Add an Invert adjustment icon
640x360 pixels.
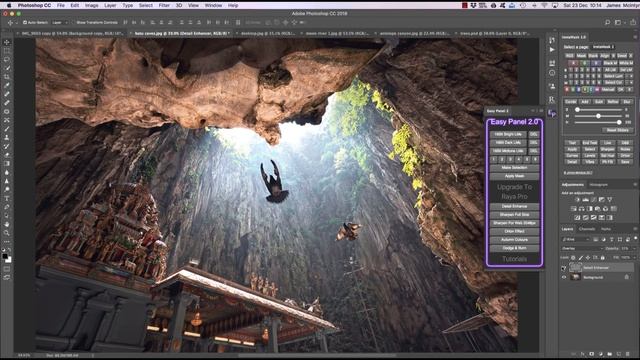[577, 218]
